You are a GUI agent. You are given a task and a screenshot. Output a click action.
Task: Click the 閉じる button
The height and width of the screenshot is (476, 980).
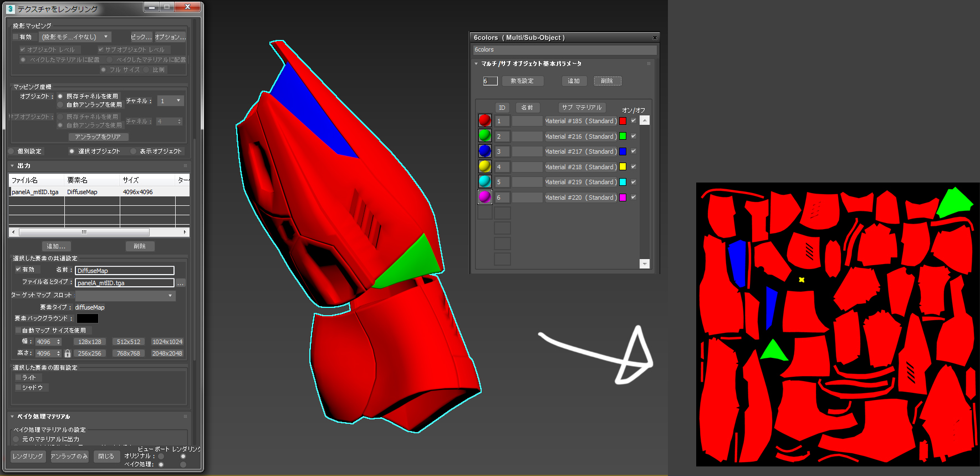pyautogui.click(x=106, y=456)
